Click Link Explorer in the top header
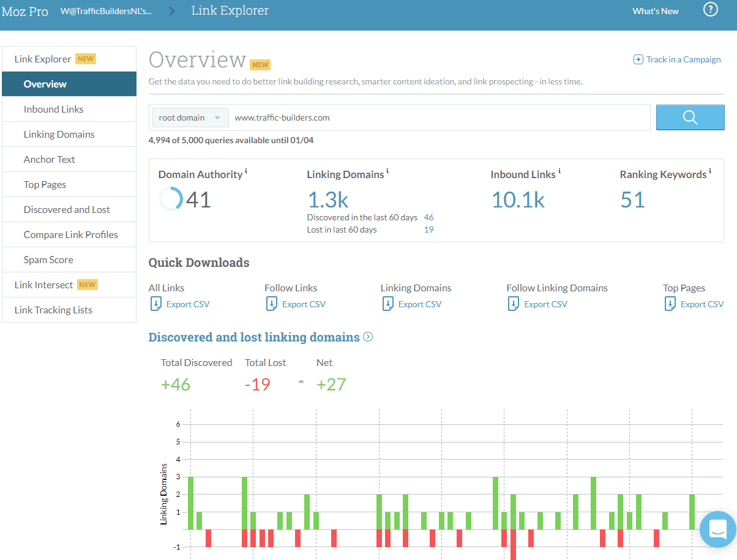This screenshot has width=737, height=560. [x=230, y=10]
